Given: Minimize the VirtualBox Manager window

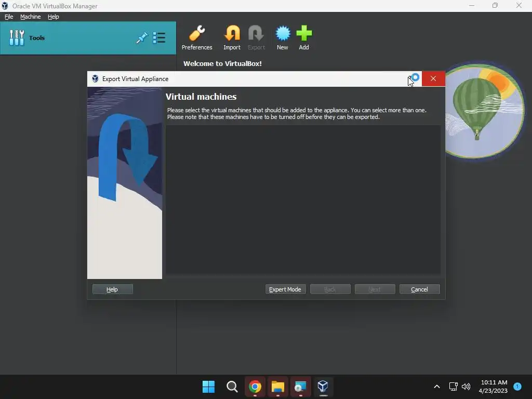Looking at the screenshot, I should (x=472, y=5).
